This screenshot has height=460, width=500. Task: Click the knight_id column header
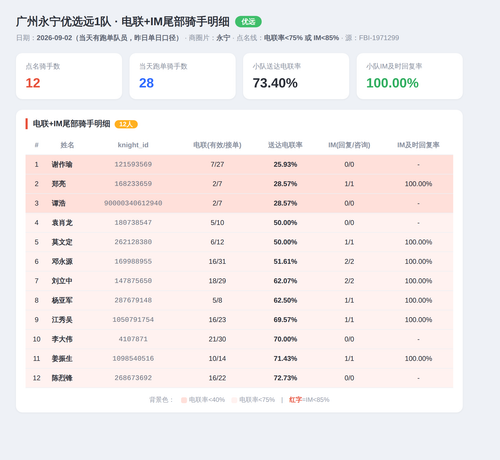click(x=133, y=145)
